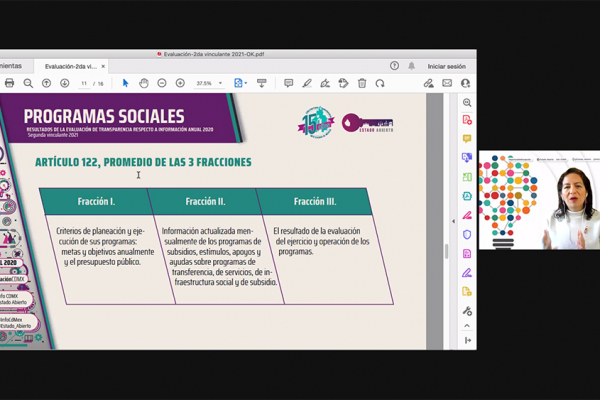Click the Fracción II. column header

pos(205,201)
